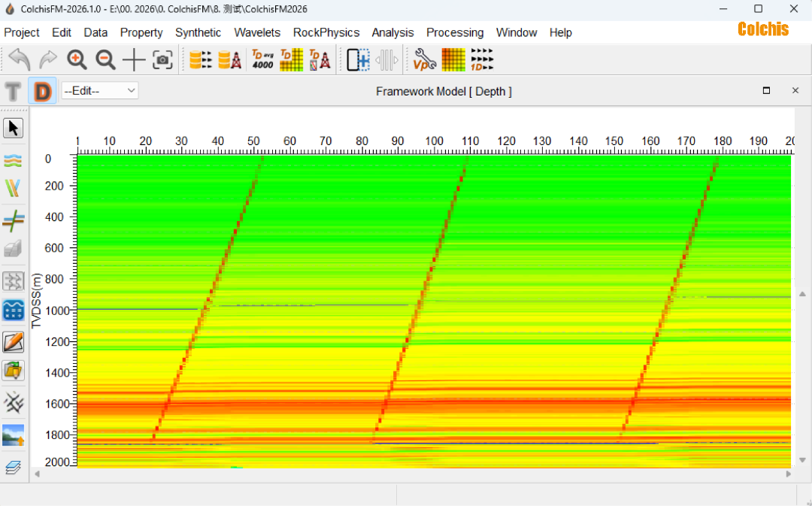The height and width of the screenshot is (506, 812).
Task: Click the 1D arrows icon
Action: pos(482,60)
